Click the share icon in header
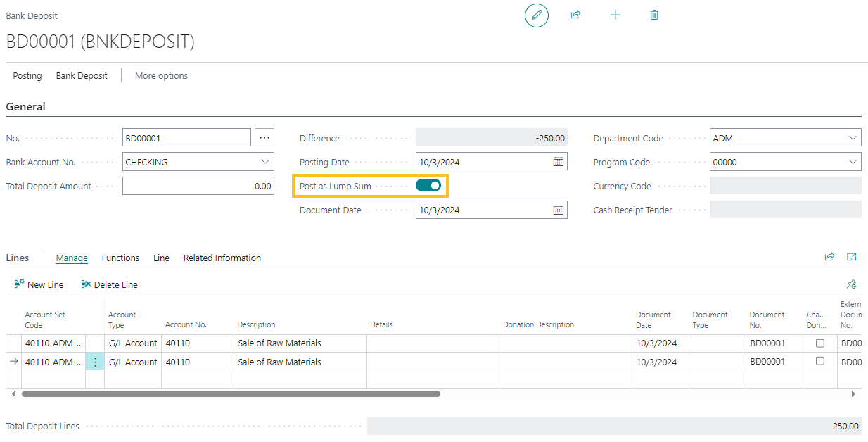868x442 pixels. click(575, 15)
